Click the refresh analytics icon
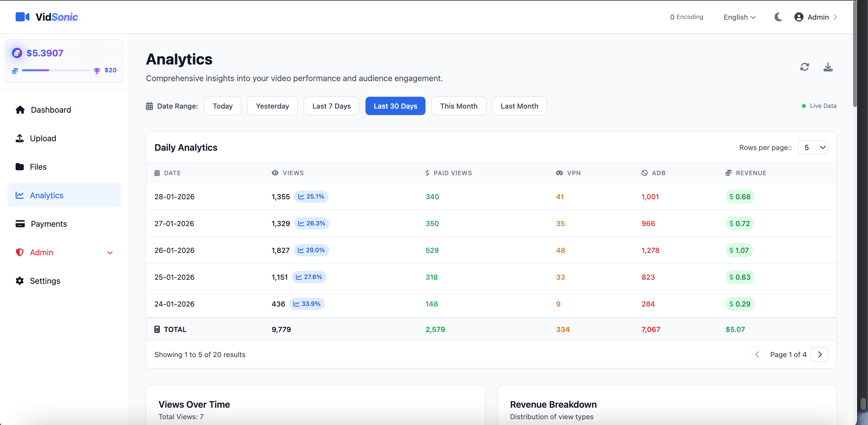 (x=805, y=67)
